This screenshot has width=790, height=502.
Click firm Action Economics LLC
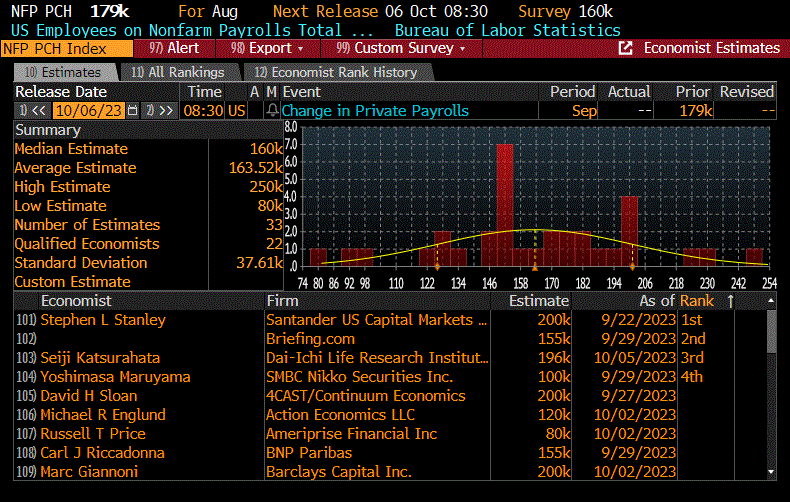pos(341,415)
